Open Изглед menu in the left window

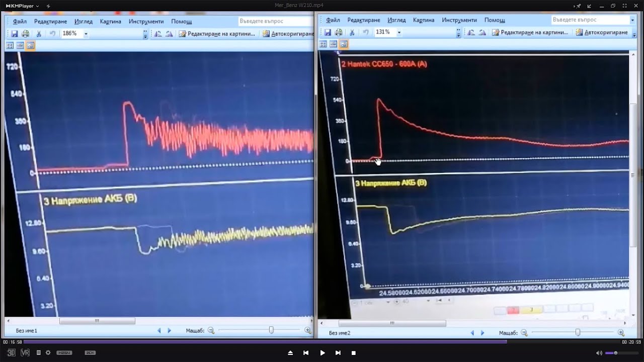[x=84, y=22]
